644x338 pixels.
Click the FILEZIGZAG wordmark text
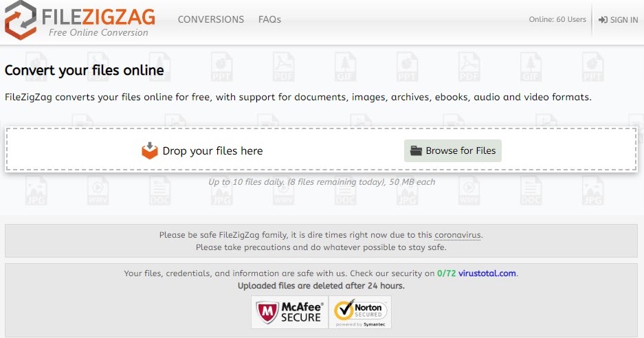coord(98,17)
